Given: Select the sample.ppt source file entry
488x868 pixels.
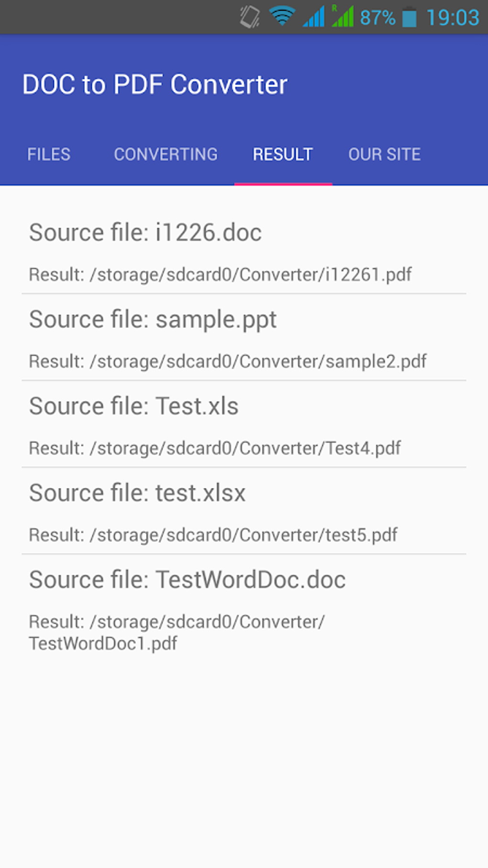Looking at the screenshot, I should tap(153, 319).
